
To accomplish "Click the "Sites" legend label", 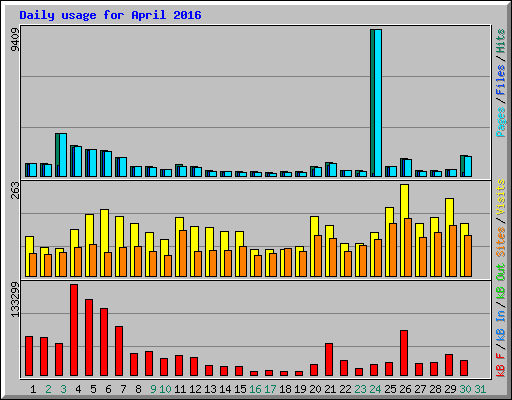I will tap(500, 242).
